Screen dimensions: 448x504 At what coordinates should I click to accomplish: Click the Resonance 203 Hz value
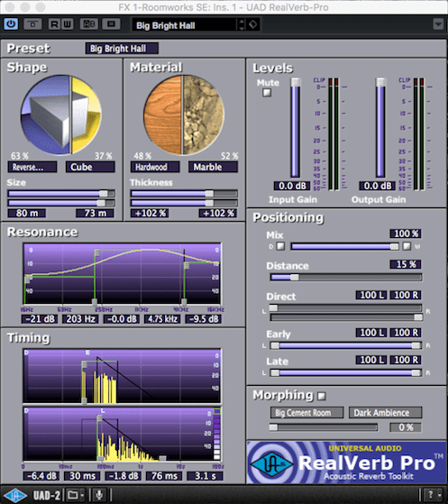coord(80,319)
